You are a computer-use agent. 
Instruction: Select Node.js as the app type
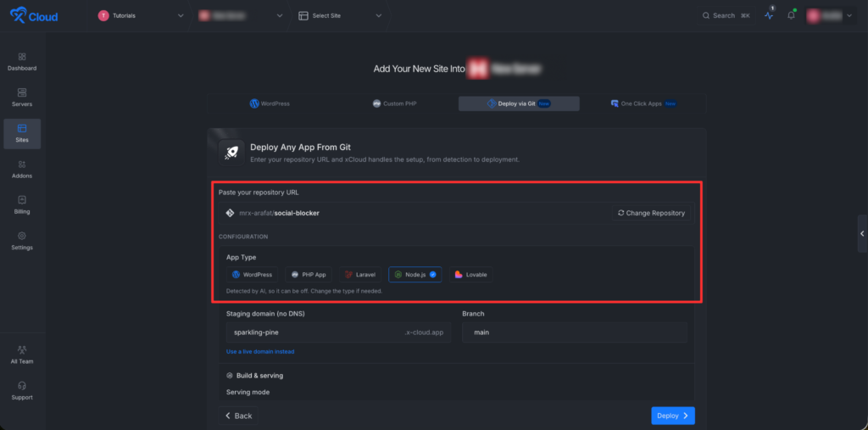(415, 274)
